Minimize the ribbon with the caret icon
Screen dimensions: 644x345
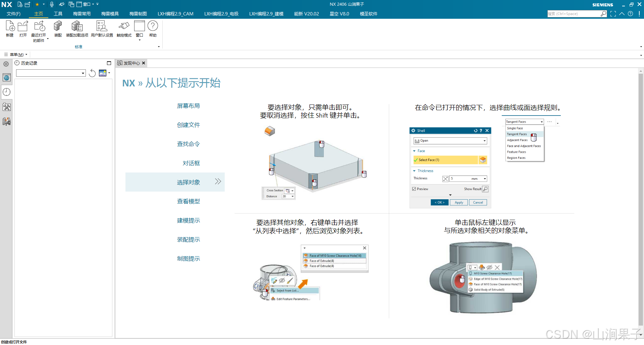coord(622,14)
